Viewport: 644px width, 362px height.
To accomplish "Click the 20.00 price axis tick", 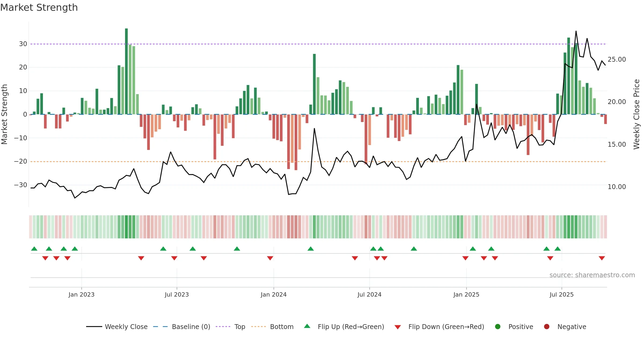I will point(617,102).
